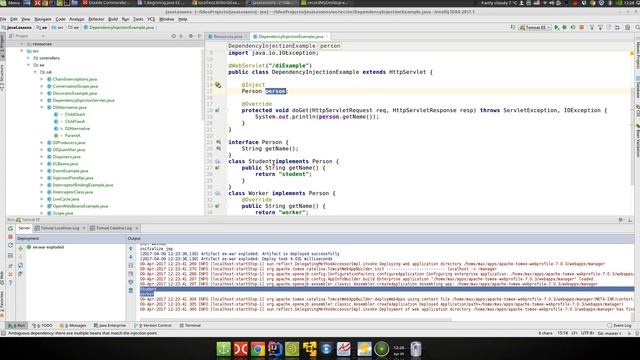Open Project panel settings gear icon
The width and height of the screenshot is (640, 360).
click(x=191, y=36)
